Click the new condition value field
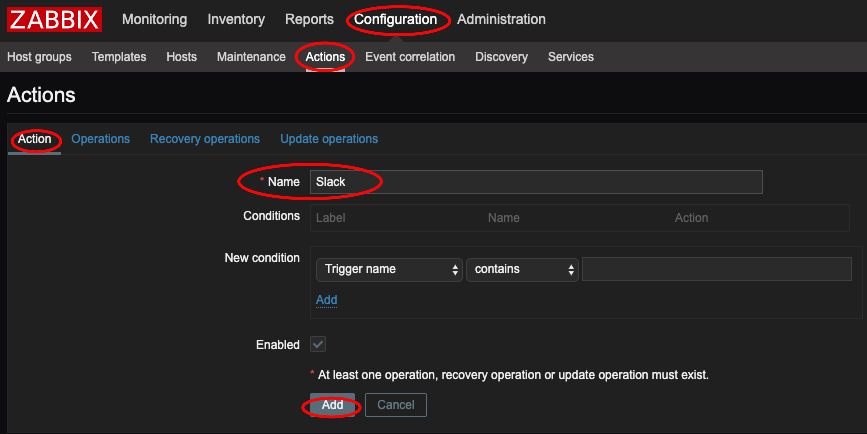867x434 pixels. click(x=717, y=269)
